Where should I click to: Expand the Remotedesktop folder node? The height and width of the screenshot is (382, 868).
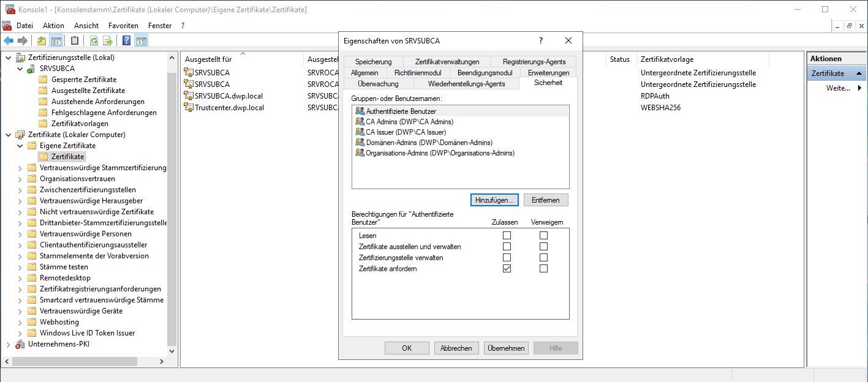[20, 278]
